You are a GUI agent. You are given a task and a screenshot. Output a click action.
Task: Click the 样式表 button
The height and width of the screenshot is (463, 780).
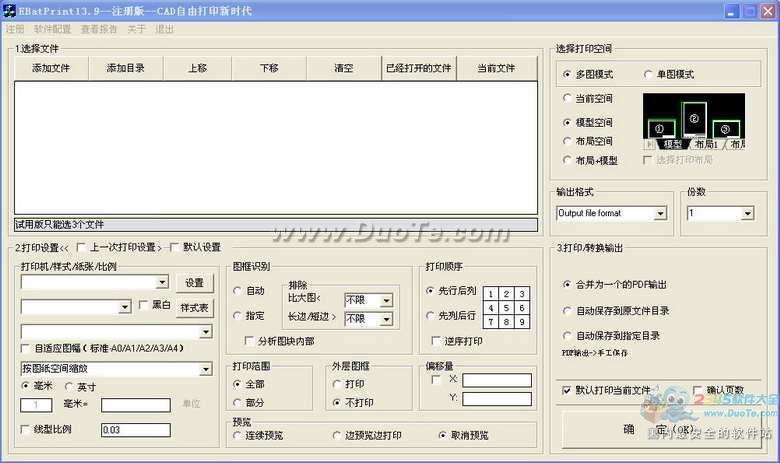point(195,308)
